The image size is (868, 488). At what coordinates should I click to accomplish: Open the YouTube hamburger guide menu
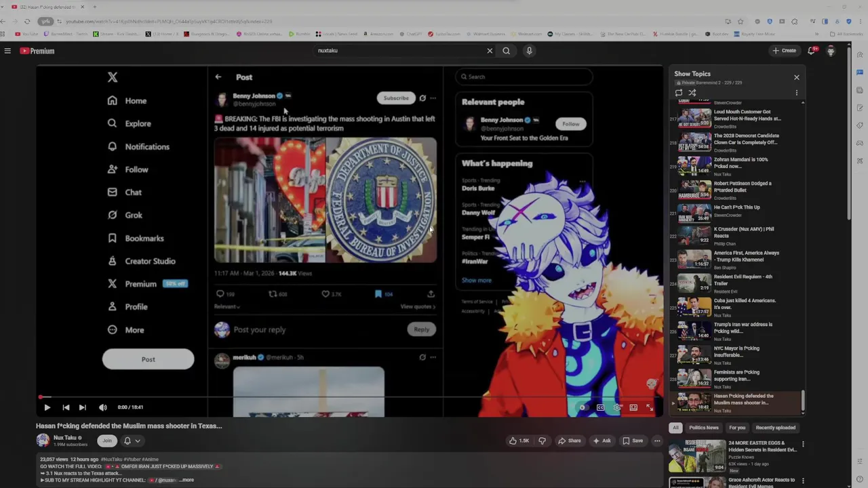[7, 51]
